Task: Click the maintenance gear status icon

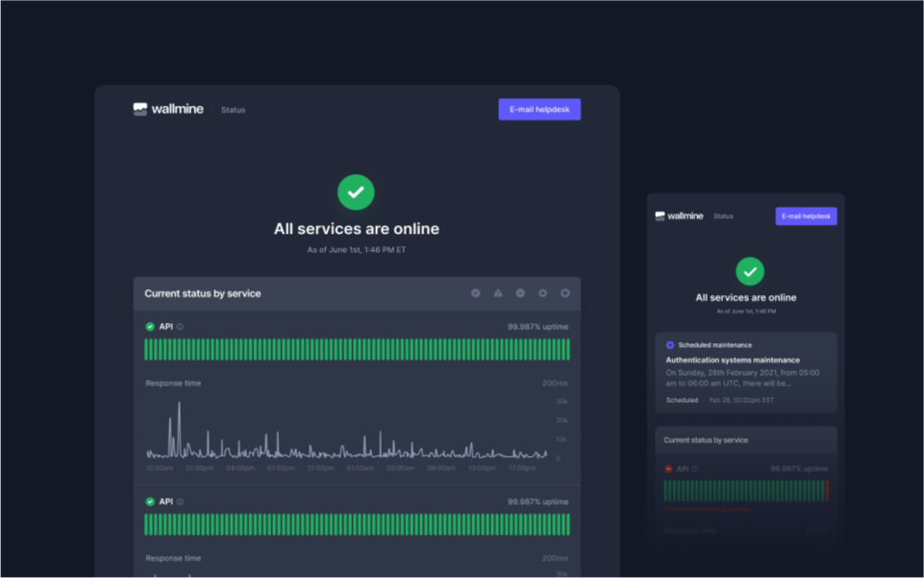Action: (x=542, y=292)
